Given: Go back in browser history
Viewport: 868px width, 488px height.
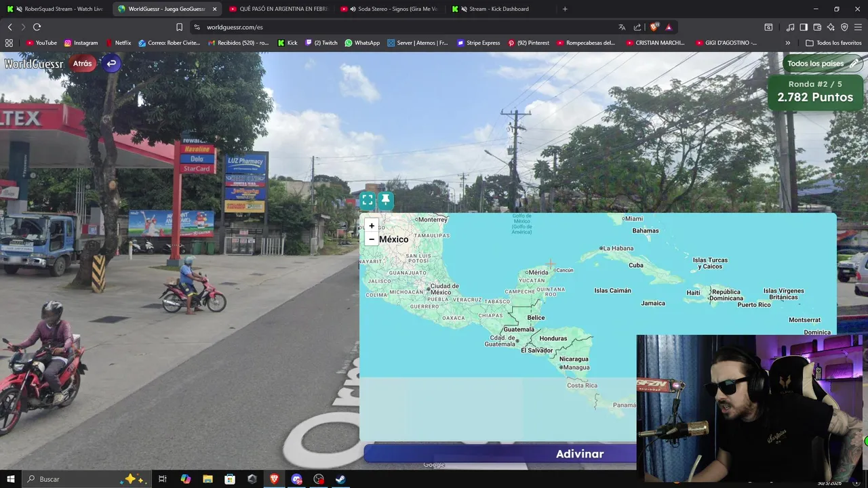Looking at the screenshot, I should 9,27.
